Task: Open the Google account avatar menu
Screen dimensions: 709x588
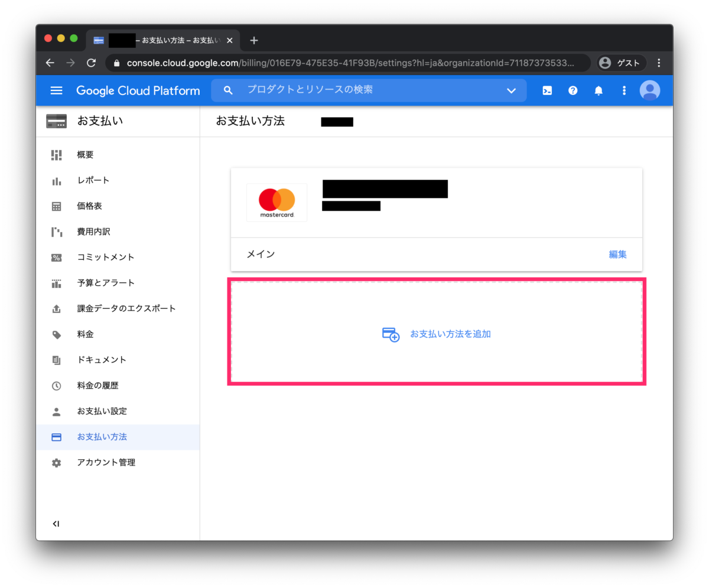Action: pos(649,90)
